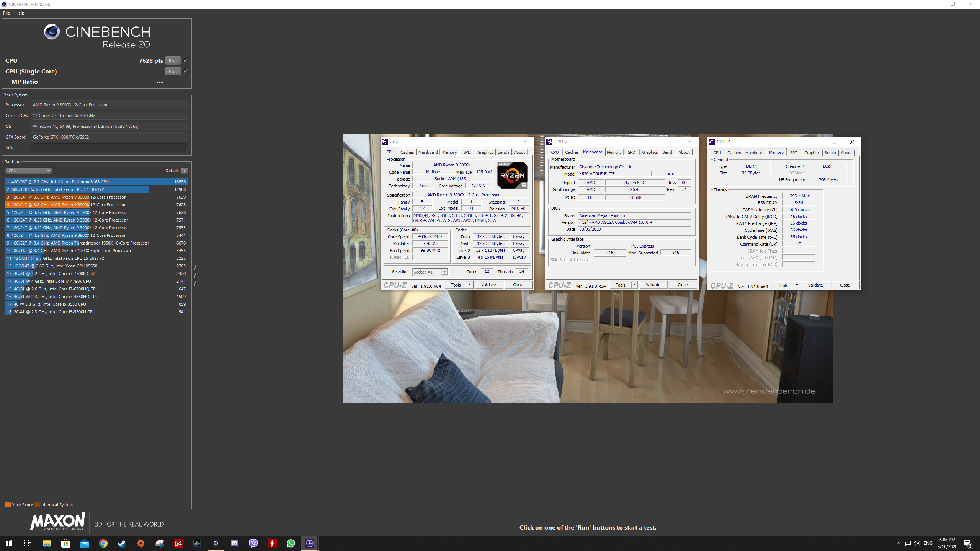
Task: Open Steam from the taskbar
Action: click(x=122, y=543)
